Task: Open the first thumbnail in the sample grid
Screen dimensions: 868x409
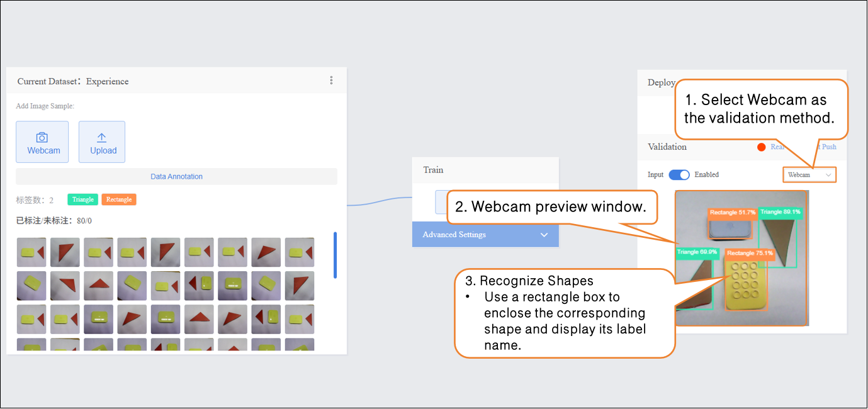Action: [x=31, y=252]
